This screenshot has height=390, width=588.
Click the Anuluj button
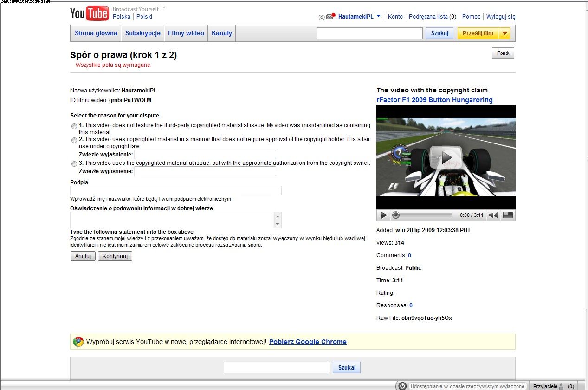83,256
